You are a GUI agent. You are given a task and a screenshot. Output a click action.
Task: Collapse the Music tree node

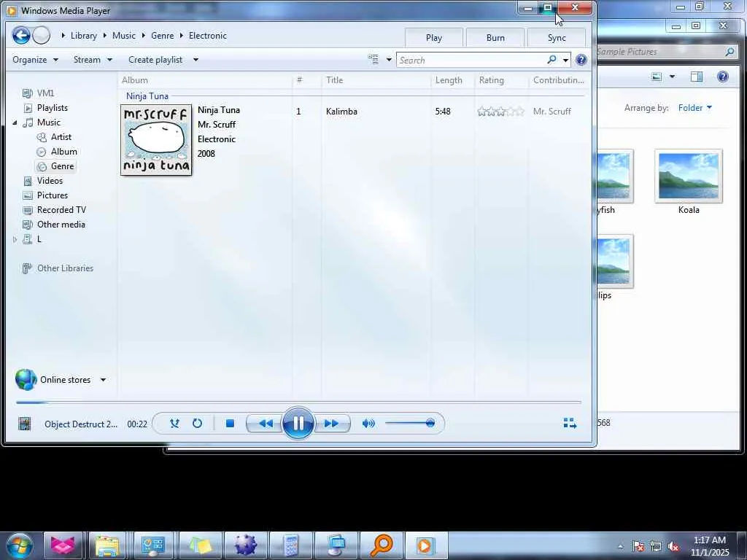pyautogui.click(x=15, y=122)
